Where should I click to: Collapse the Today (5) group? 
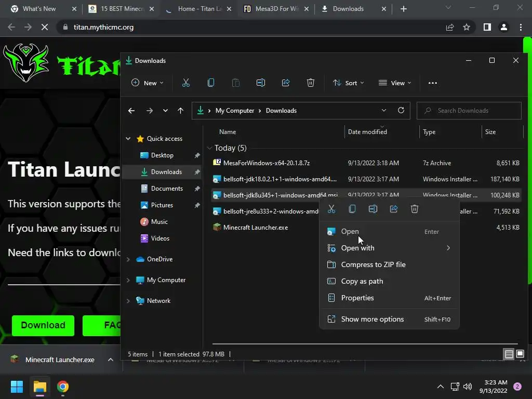pos(209,148)
